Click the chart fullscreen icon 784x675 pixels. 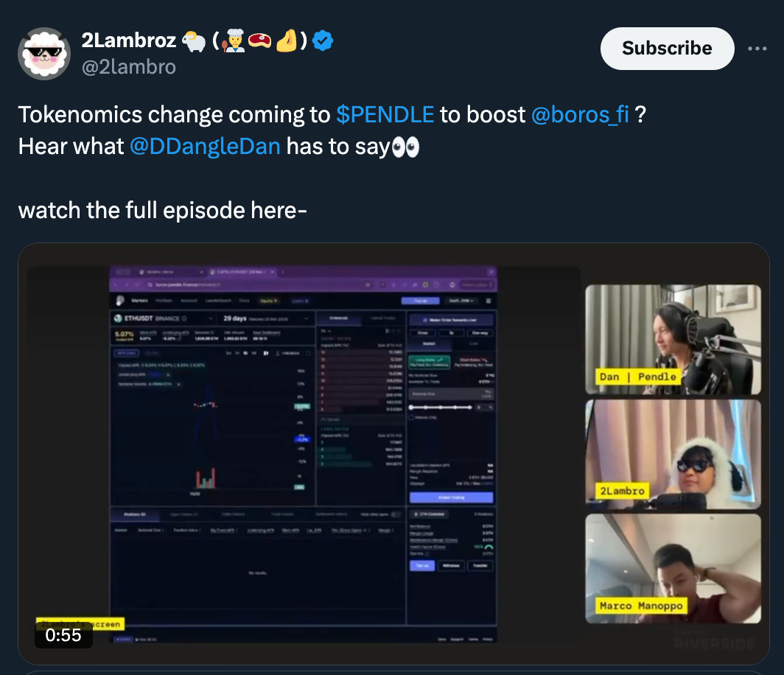pos(308,353)
